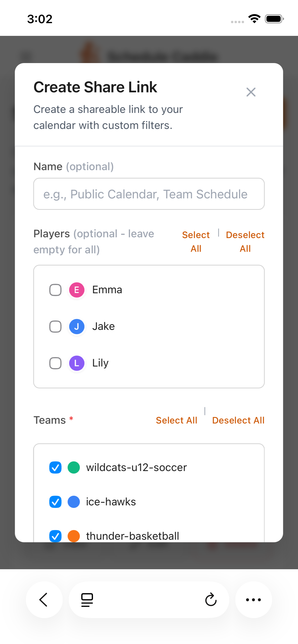Click Lily's purple avatar icon
298x644 pixels.
point(77,363)
